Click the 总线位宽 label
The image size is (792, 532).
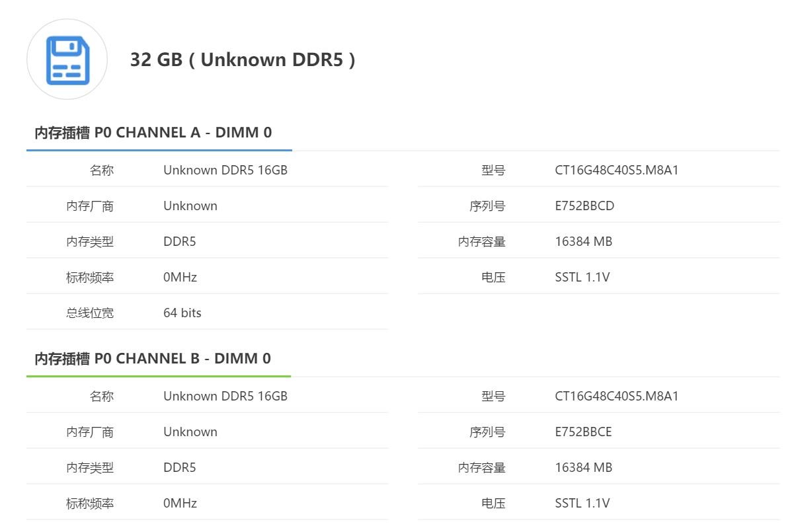click(x=90, y=313)
